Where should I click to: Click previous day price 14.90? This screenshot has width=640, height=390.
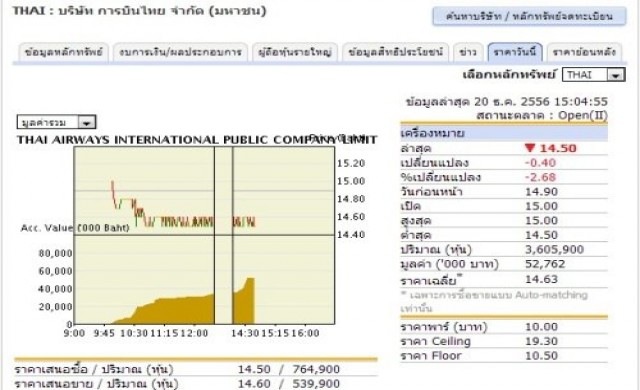tap(542, 192)
